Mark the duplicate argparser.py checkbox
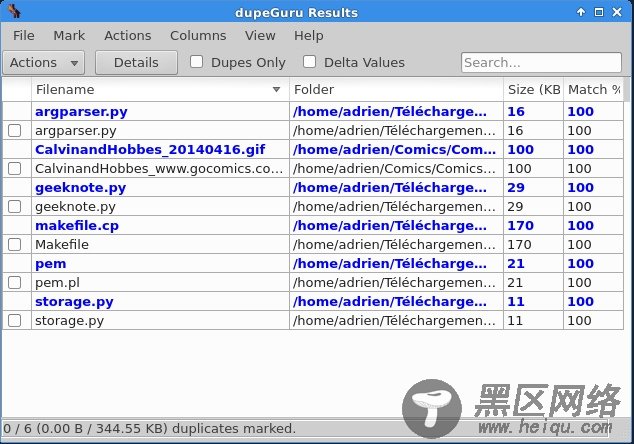634x444 pixels. point(15,131)
